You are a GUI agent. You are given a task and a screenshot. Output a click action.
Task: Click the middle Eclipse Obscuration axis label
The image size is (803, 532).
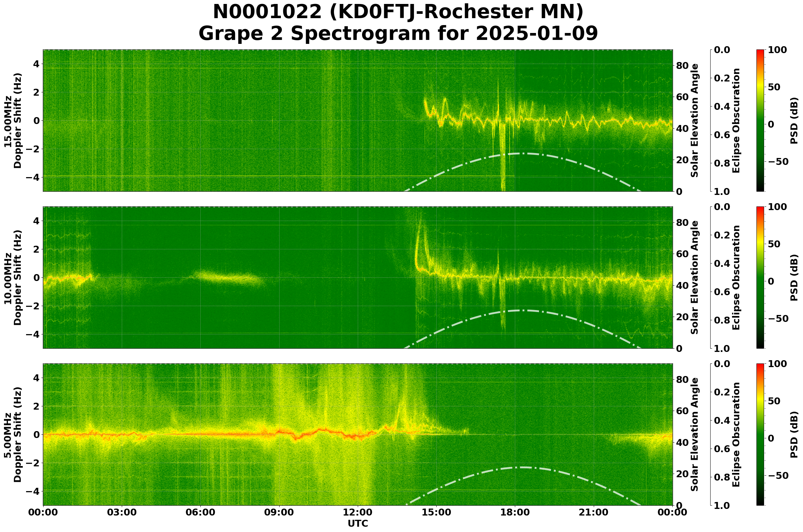736,277
